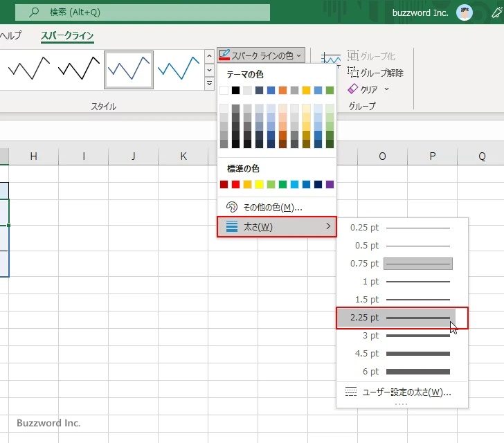The width and height of the screenshot is (504, 443).
Task: Pick the standard red swatch
Action: tap(235, 184)
